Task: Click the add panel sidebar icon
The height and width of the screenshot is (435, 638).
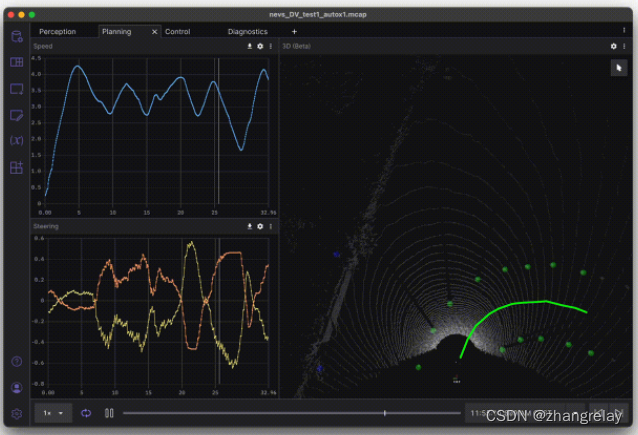Action: pyautogui.click(x=17, y=89)
